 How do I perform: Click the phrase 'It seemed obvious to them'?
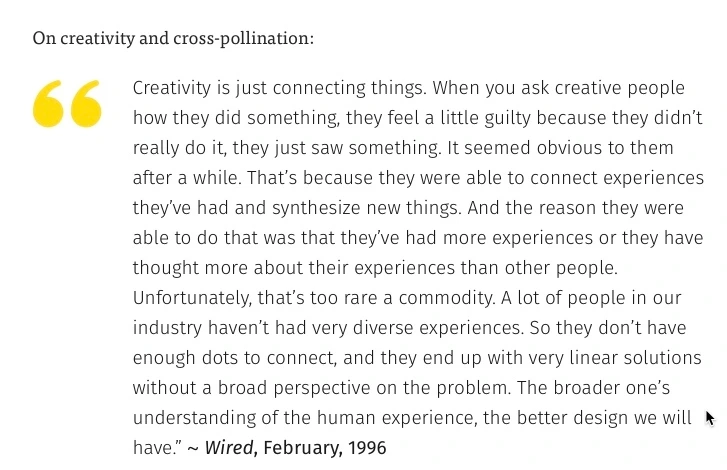[x=560, y=148]
